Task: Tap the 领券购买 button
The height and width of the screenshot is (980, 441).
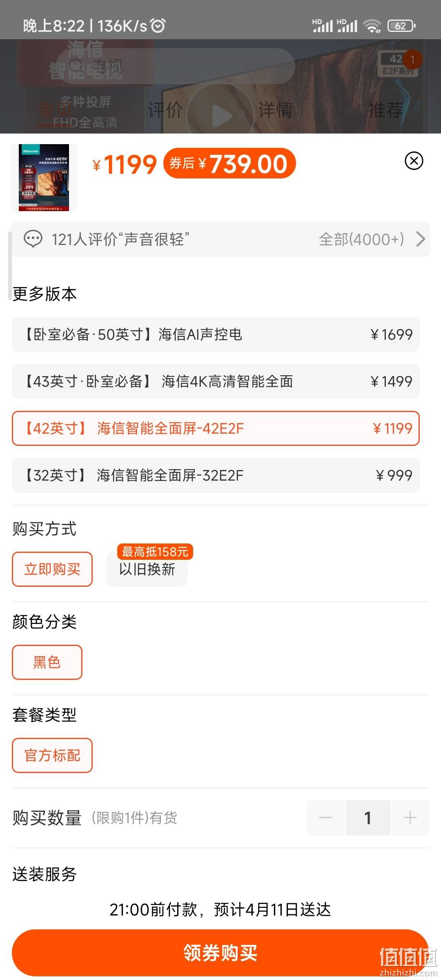Action: (220, 953)
